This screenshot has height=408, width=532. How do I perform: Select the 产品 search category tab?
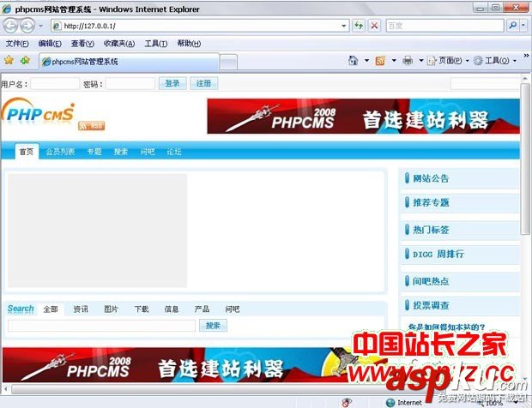tap(202, 309)
